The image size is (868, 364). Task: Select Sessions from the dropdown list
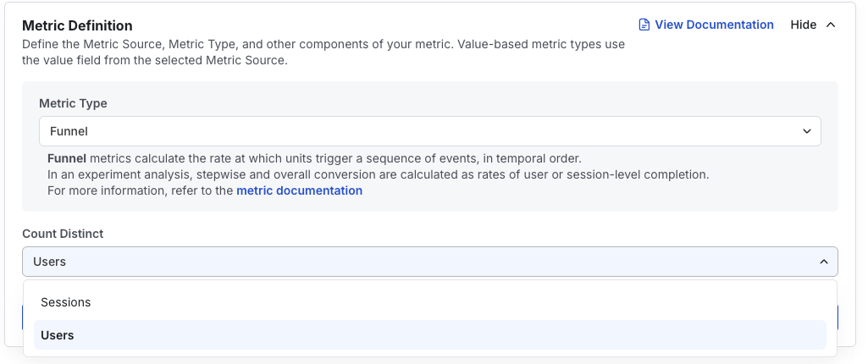[66, 302]
